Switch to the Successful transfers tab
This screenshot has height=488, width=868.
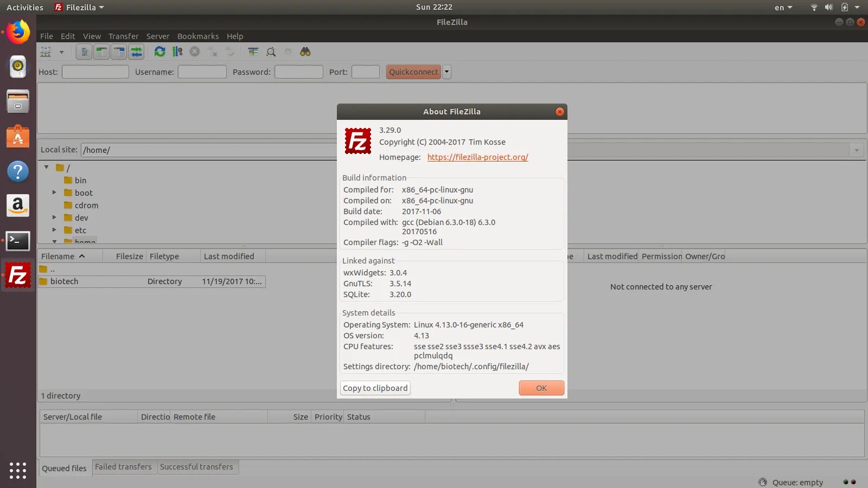[x=196, y=467]
